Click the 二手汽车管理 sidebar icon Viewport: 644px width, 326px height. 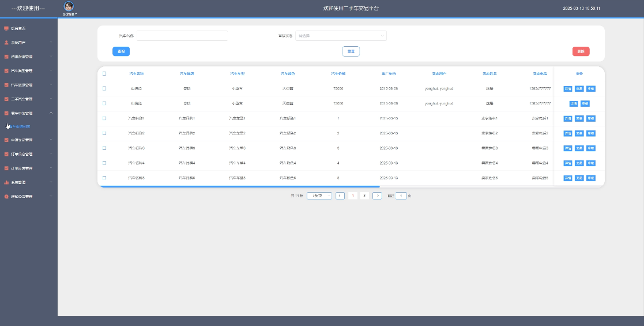(x=6, y=99)
